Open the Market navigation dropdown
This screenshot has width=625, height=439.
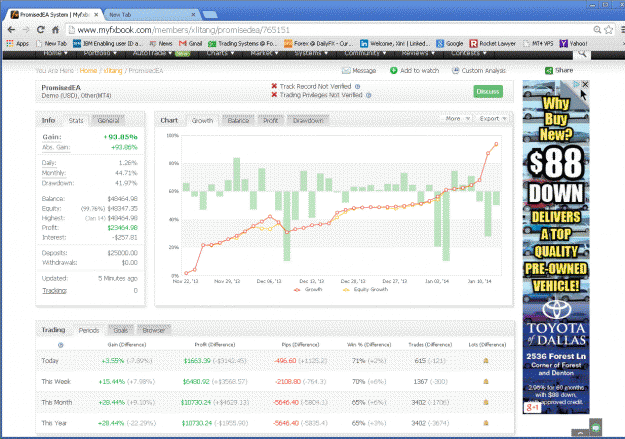(264, 53)
